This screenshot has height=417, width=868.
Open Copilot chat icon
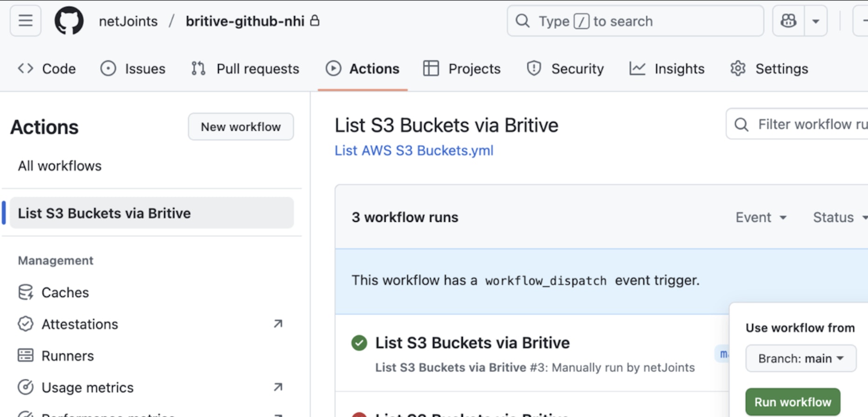coord(788,21)
